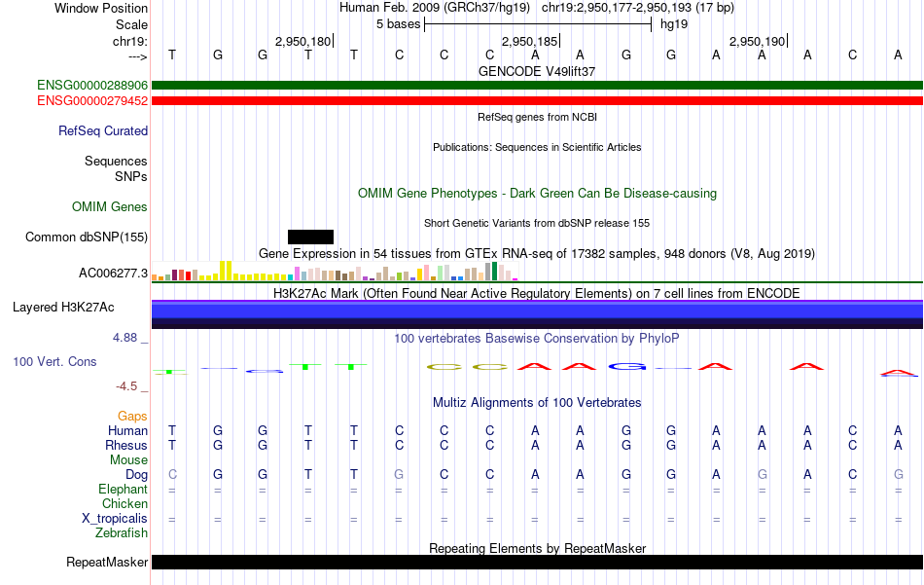Viewport: 924px width, 585px height.
Task: Click the orange Gaps label
Action: point(132,417)
